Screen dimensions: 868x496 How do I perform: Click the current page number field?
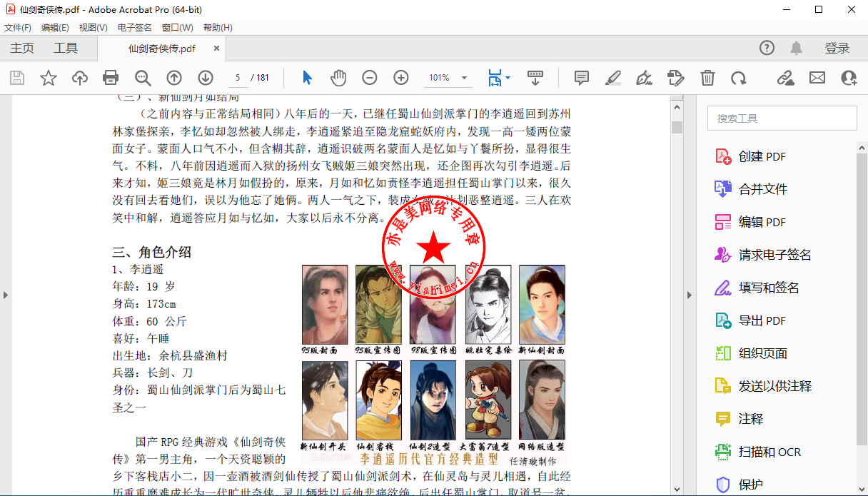pyautogui.click(x=238, y=78)
